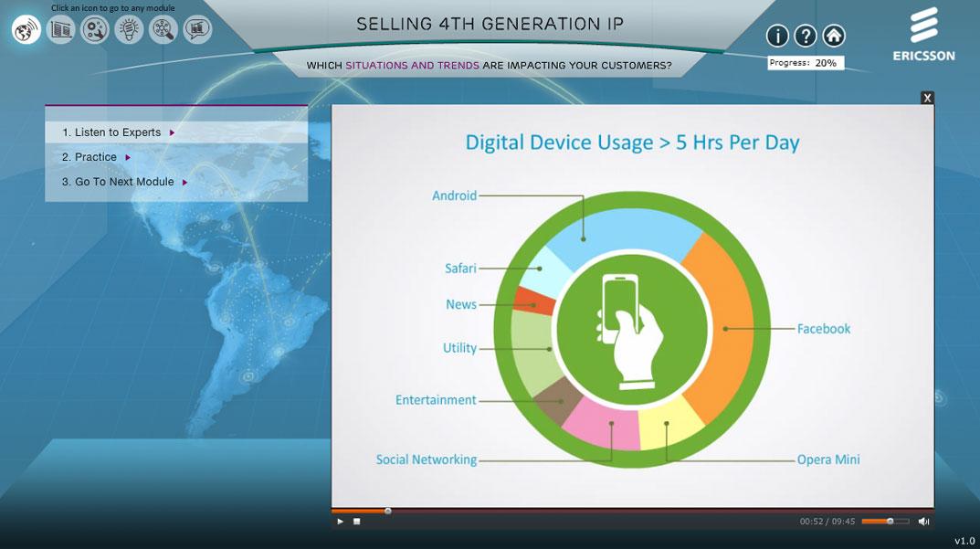
Task: Return to home via house icon
Action: 834,36
